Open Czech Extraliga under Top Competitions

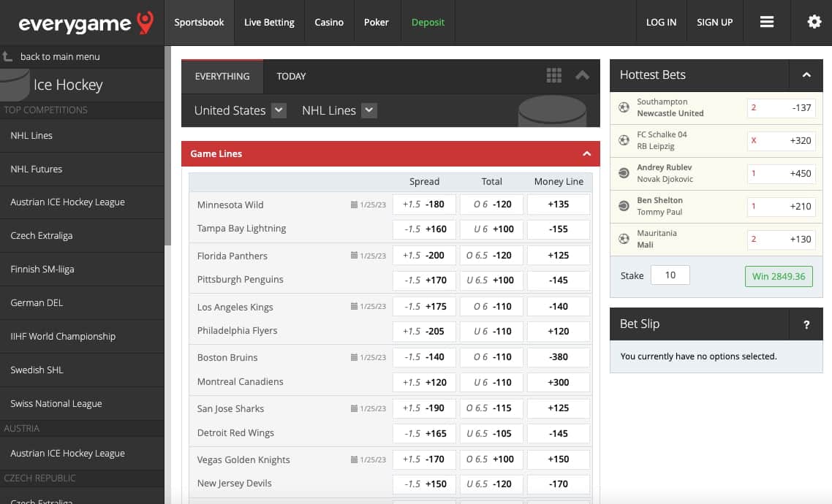pyautogui.click(x=82, y=236)
